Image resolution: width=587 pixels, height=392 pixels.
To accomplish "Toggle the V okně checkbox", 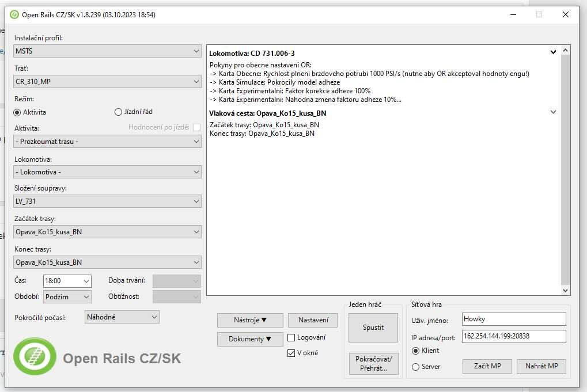I will [x=291, y=353].
